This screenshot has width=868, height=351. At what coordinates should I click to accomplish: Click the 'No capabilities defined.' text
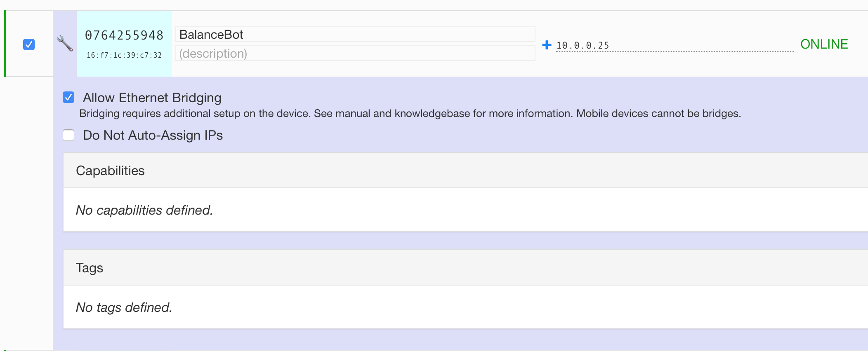point(144,210)
